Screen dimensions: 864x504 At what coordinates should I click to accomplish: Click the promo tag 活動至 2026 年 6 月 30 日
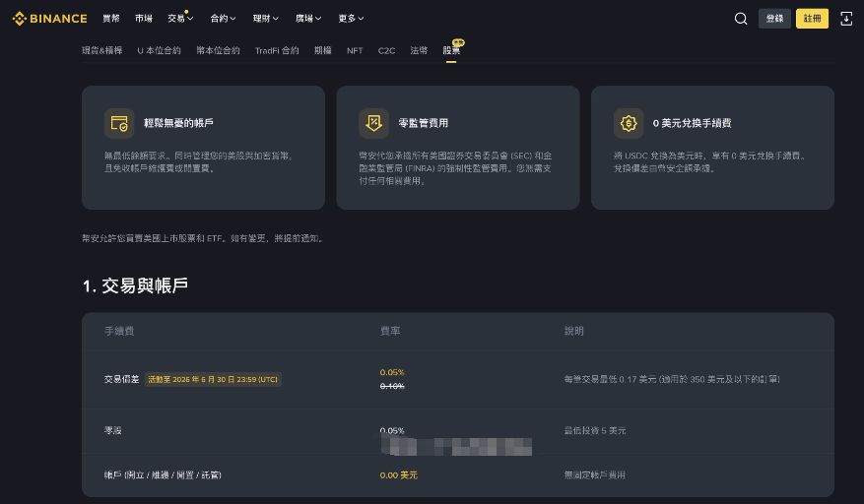point(213,379)
